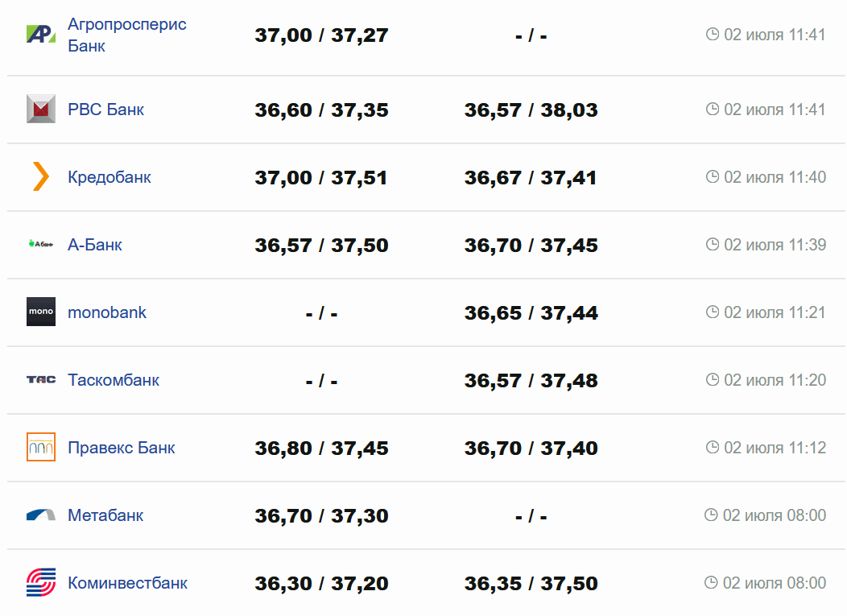
Task: Open the Кредобанк bank page link
Action: 109,177
